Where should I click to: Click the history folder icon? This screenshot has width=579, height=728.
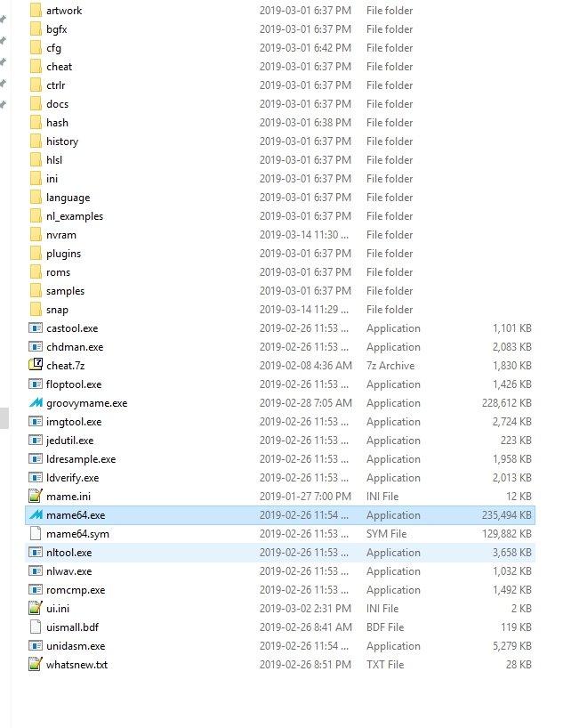tap(36, 142)
